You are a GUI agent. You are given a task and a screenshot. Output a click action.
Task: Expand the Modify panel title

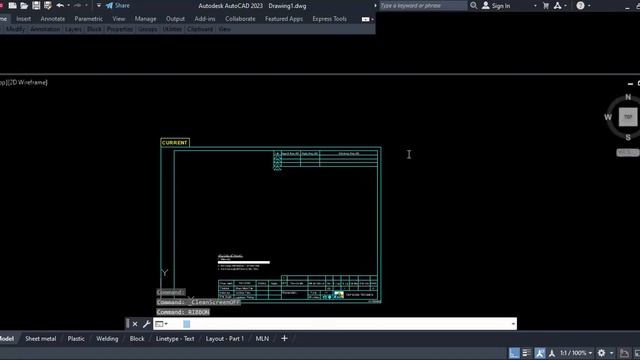pyautogui.click(x=16, y=29)
